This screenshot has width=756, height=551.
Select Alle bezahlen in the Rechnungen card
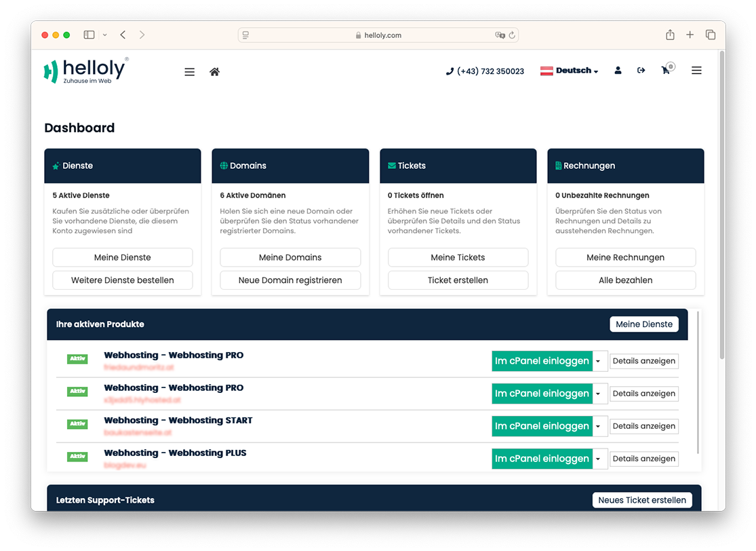point(625,280)
